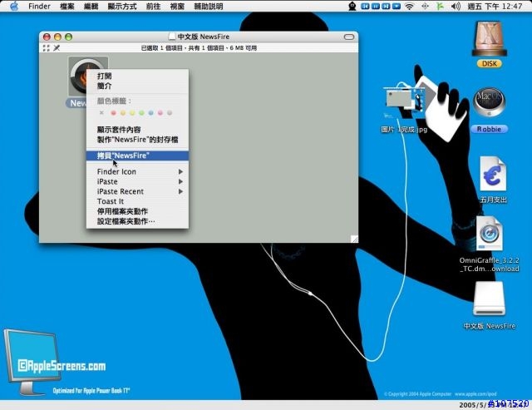Pick the purple-pink color label
The image size is (532, 410).
click(x=160, y=112)
